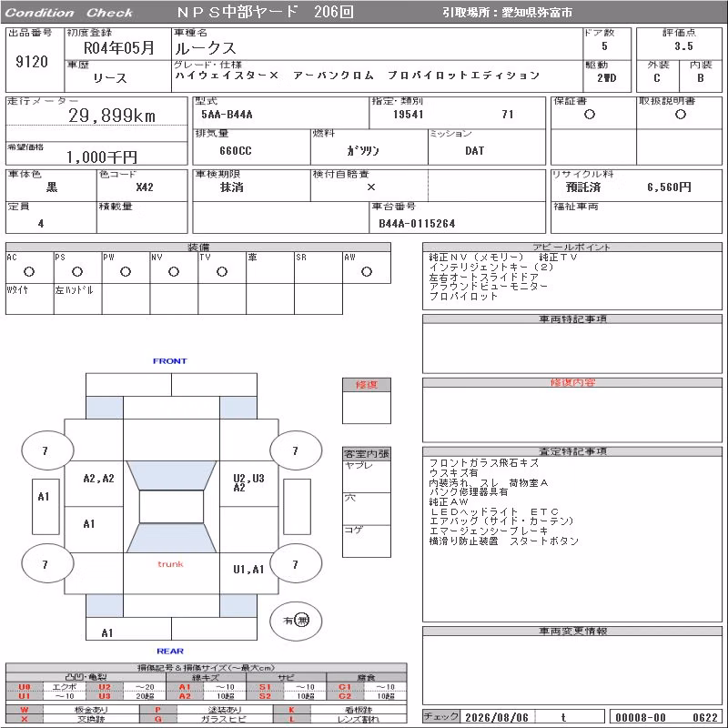Click the 修復内容 section header
This screenshot has width=728, height=728.
572,382
